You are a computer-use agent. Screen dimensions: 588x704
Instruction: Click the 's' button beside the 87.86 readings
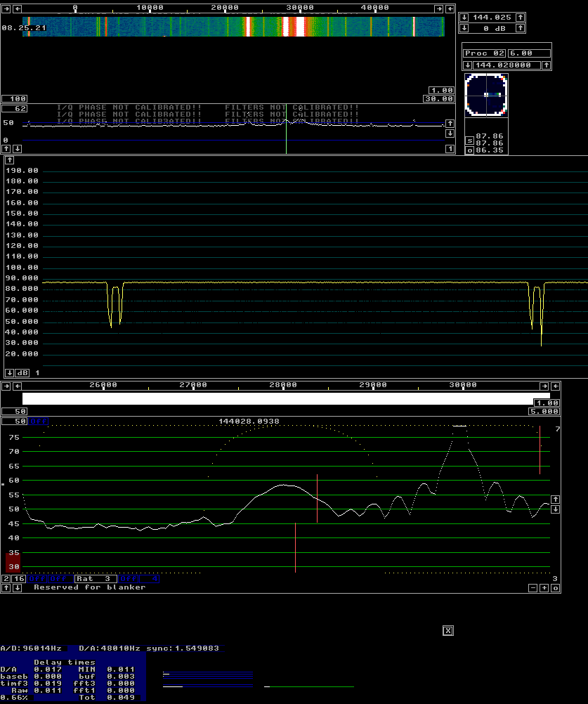469,141
